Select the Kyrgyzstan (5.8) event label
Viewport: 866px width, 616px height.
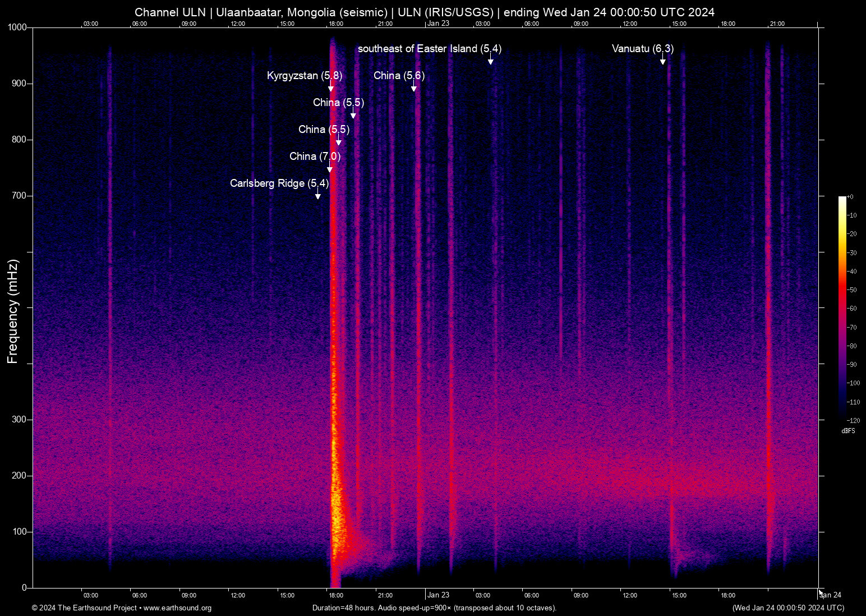click(x=304, y=76)
